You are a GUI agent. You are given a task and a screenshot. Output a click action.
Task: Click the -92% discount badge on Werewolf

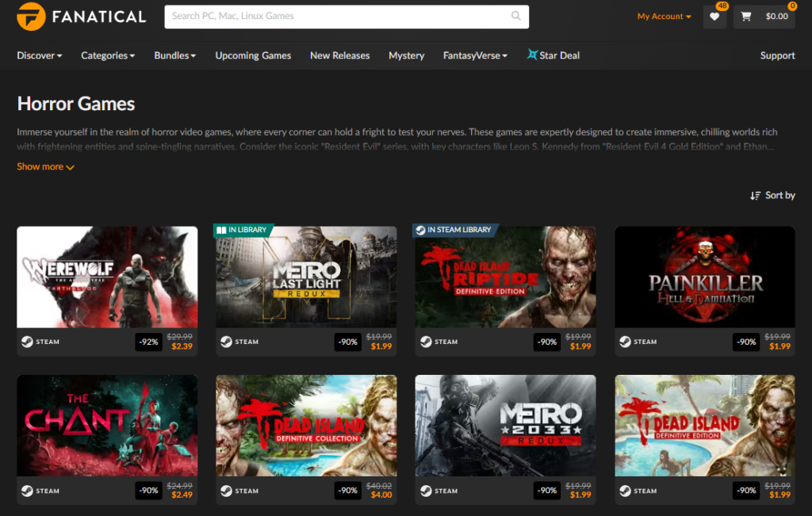click(x=148, y=342)
